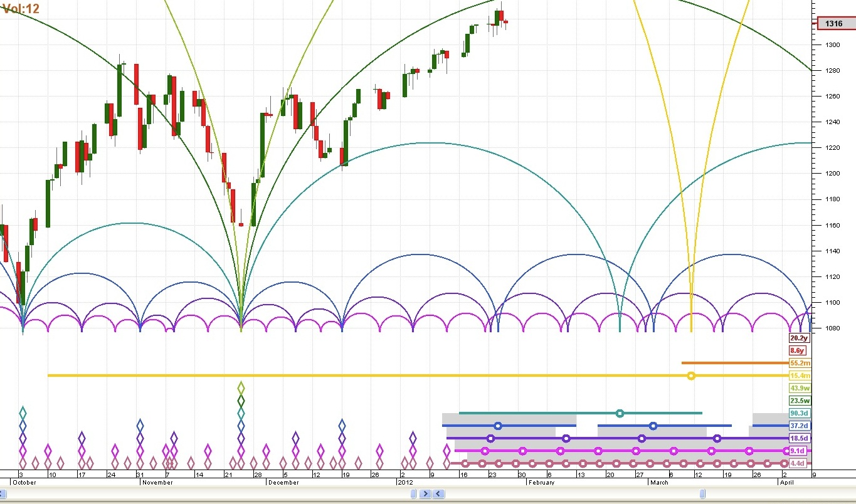The width and height of the screenshot is (856, 504).
Task: Click the right arrow scroll button
Action: (425, 494)
